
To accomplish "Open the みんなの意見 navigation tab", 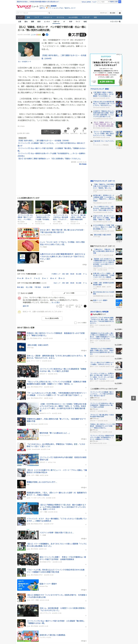I will pos(73,17).
